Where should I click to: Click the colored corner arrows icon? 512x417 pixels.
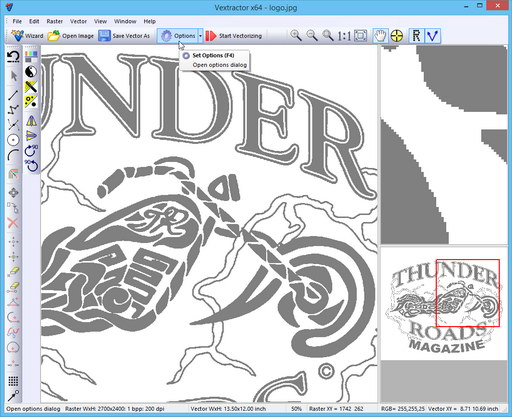pyautogui.click(x=13, y=174)
